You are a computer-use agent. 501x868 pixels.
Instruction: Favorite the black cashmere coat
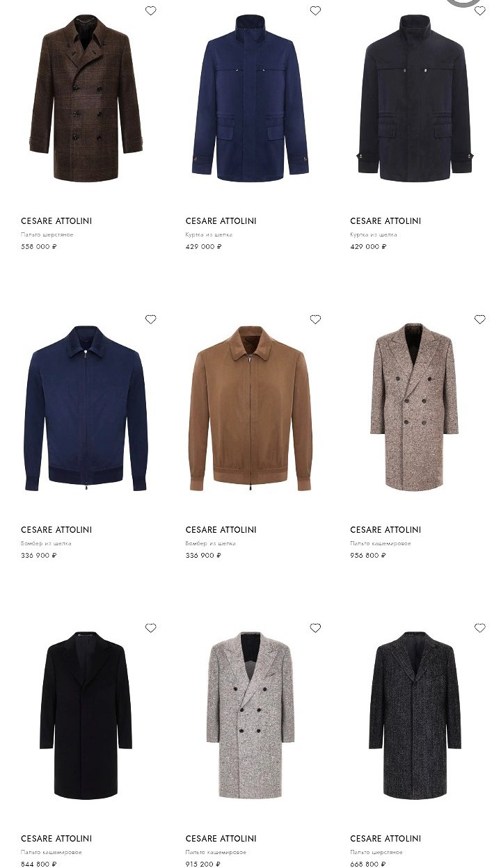pos(151,628)
